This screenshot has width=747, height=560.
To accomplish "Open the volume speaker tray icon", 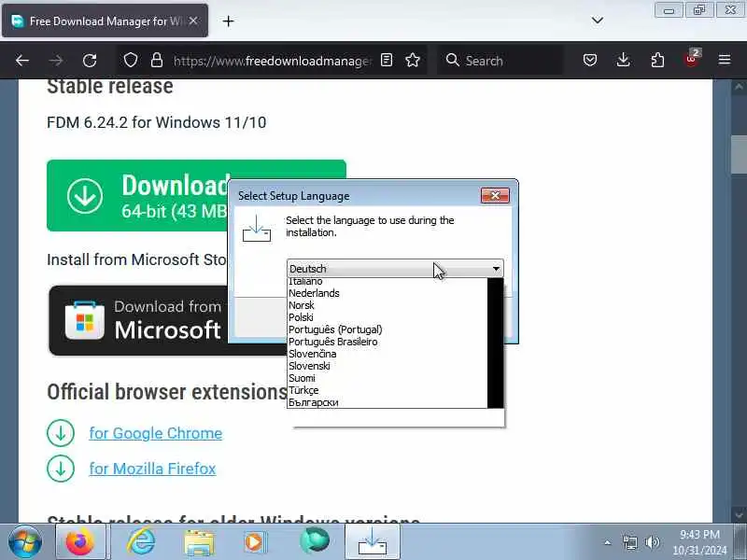I will [x=652, y=542].
